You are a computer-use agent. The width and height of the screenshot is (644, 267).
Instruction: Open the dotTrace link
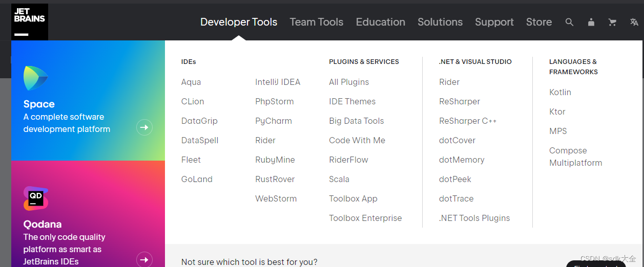pos(456,198)
